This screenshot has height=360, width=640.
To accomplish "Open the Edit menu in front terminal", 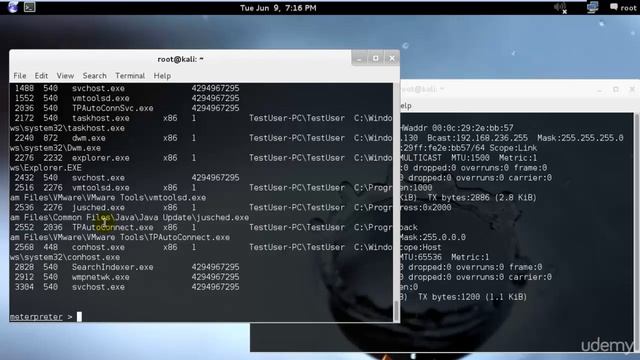I will pos(41,76).
